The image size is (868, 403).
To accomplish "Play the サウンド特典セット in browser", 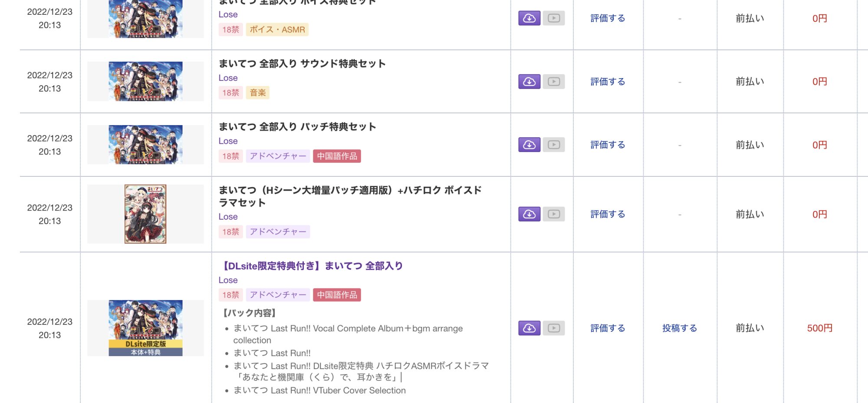I will 553,82.
